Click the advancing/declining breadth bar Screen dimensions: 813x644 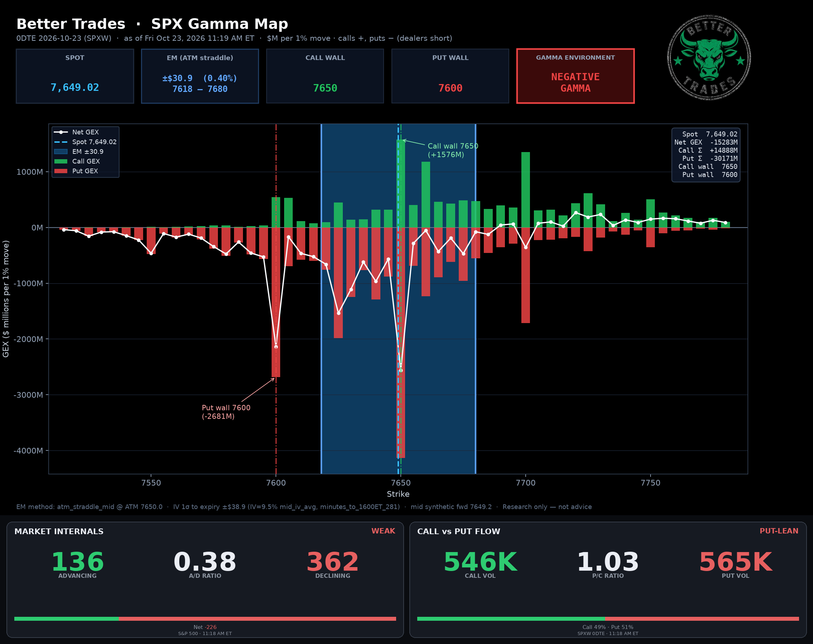pyautogui.click(x=205, y=619)
